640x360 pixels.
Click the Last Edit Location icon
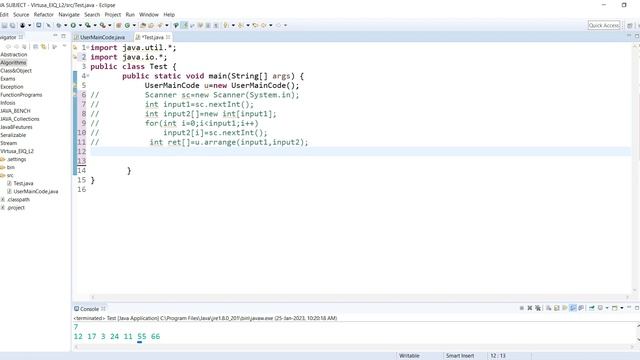pos(255,25)
